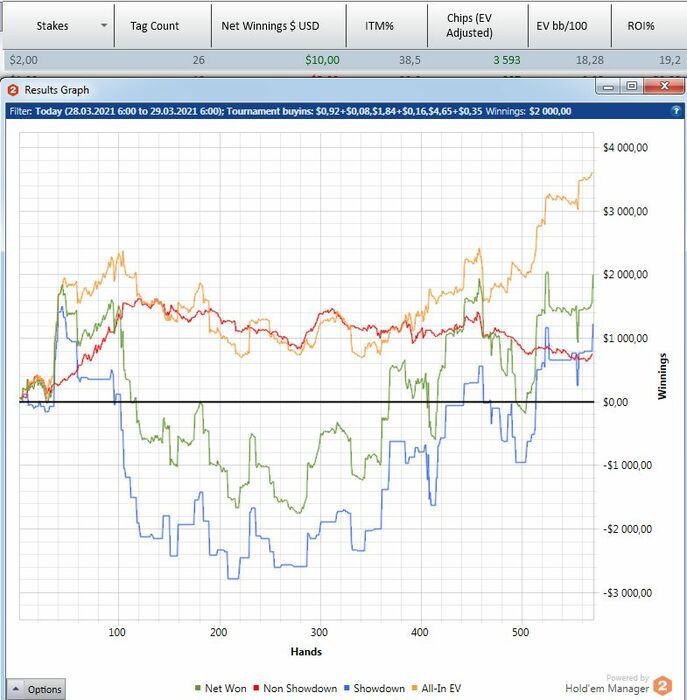The height and width of the screenshot is (700, 687).
Task: Click the $10,00 net winnings value
Action: point(322,60)
